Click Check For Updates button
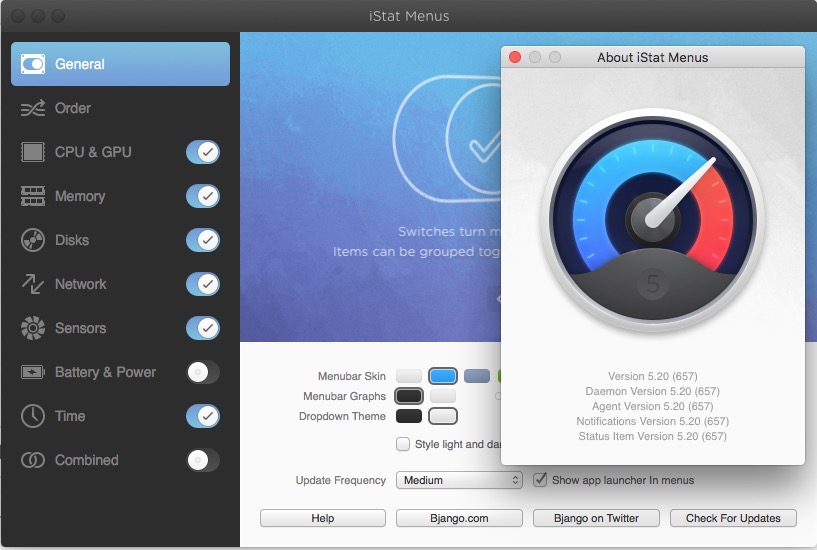Viewport: 817px width, 550px height. (x=733, y=518)
